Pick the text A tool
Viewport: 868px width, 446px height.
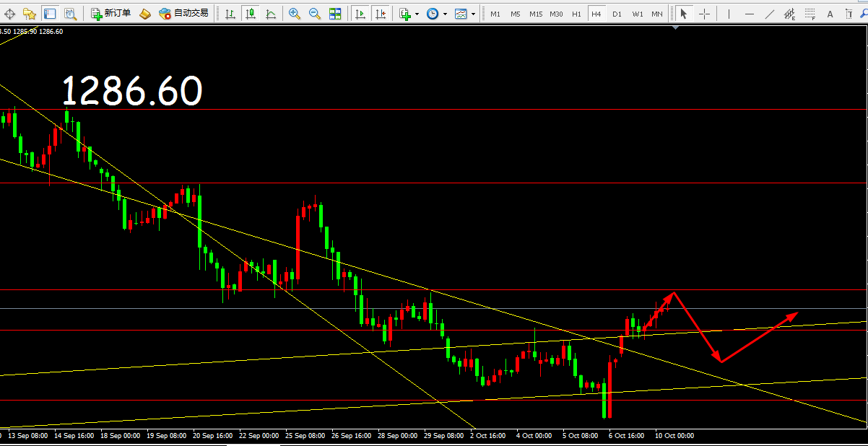tap(830, 13)
